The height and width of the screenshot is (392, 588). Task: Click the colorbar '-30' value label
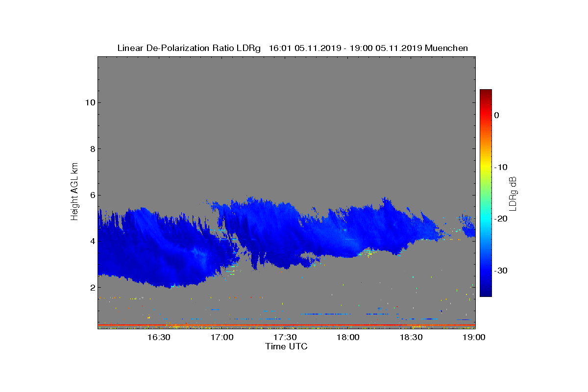(x=500, y=270)
